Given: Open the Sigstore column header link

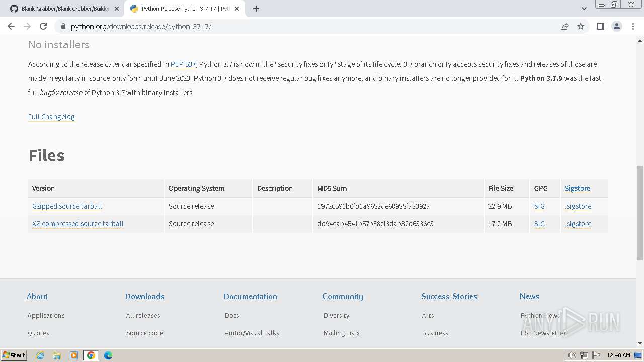Looking at the screenshot, I should pos(577,188).
